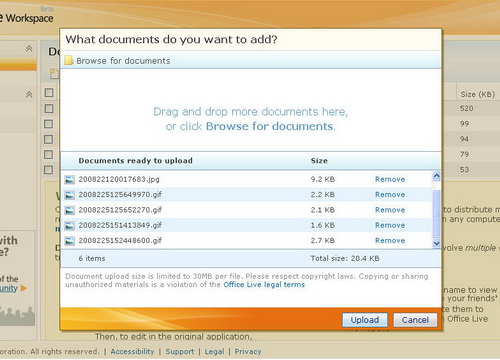Click the image icon for 2008225125652270.gif
The width and height of the screenshot is (500, 360).
pyautogui.click(x=69, y=210)
